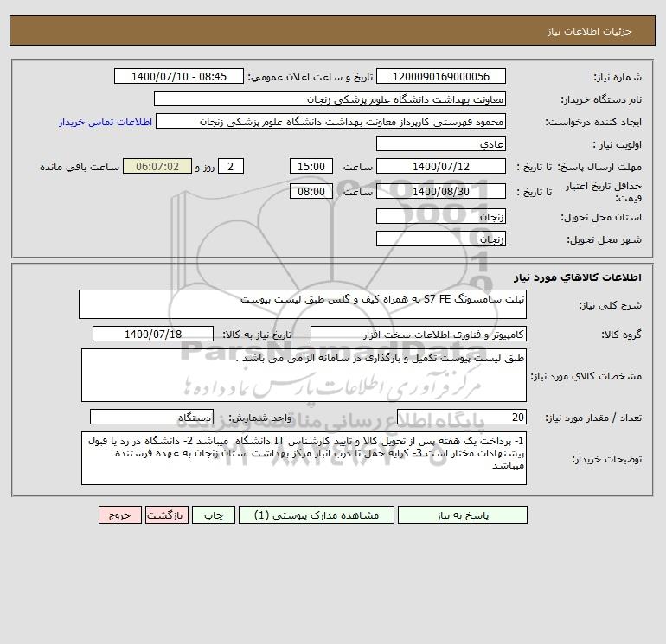Select the شماره نیاز field 1200090169000056
The image size is (666, 644).
[441, 76]
